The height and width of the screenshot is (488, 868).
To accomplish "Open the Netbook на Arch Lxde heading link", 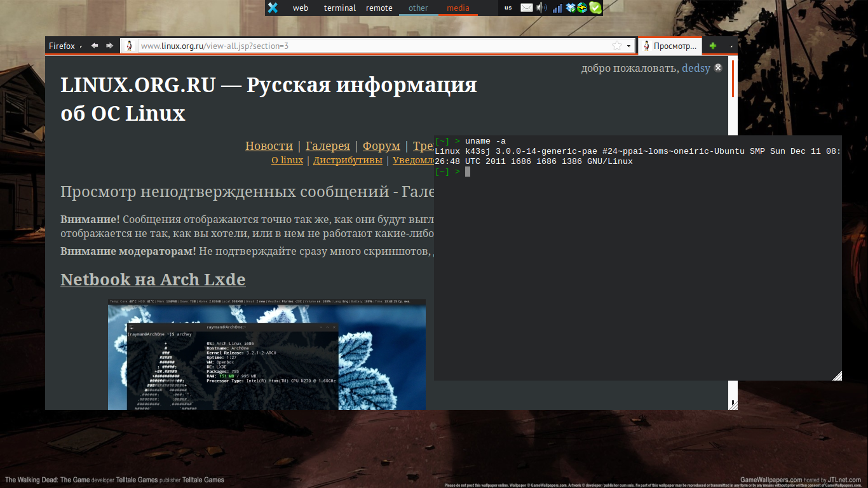I will pos(153,280).
